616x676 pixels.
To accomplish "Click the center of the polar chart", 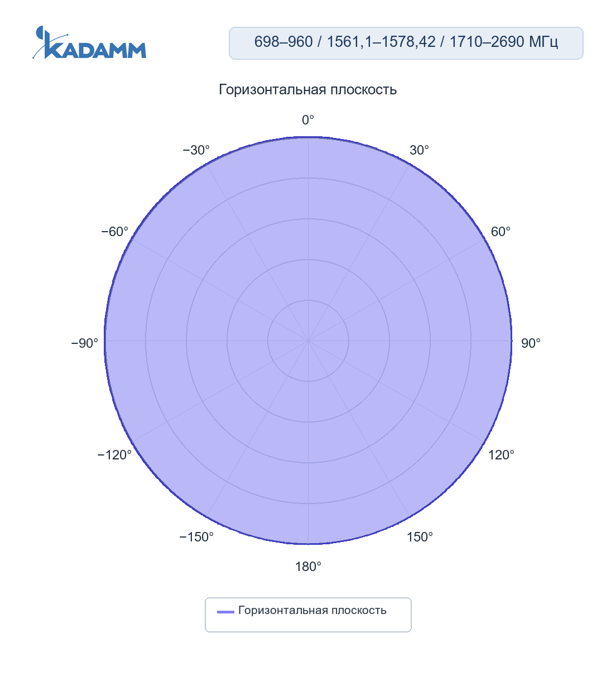I will click(308, 341).
